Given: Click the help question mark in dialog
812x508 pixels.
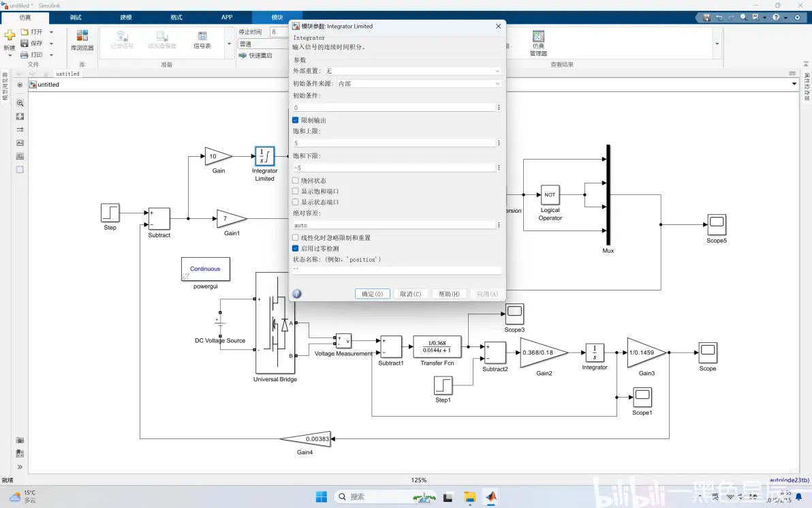Looking at the screenshot, I should click(x=297, y=294).
